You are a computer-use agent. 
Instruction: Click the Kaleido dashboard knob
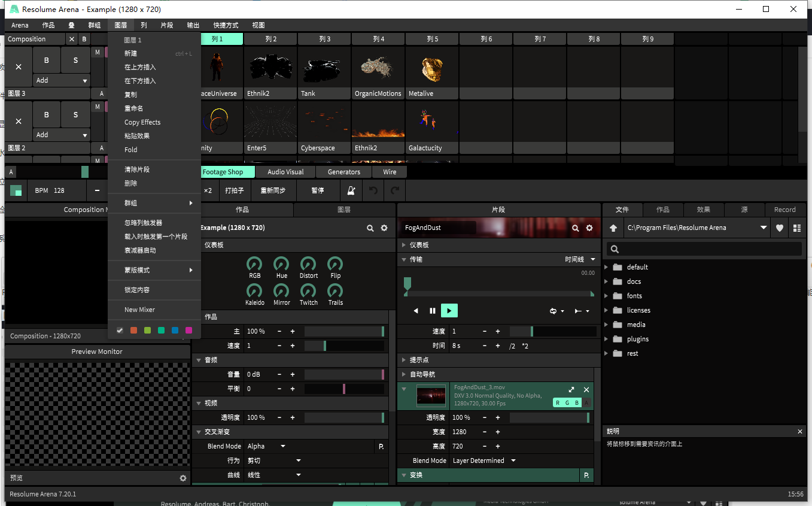[x=254, y=290]
